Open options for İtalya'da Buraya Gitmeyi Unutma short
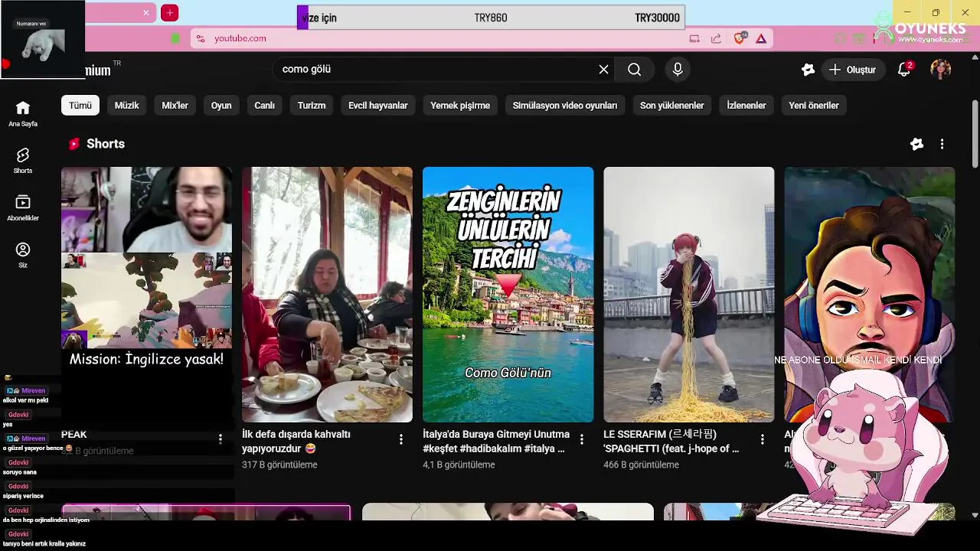The width and height of the screenshot is (980, 551). (582, 439)
